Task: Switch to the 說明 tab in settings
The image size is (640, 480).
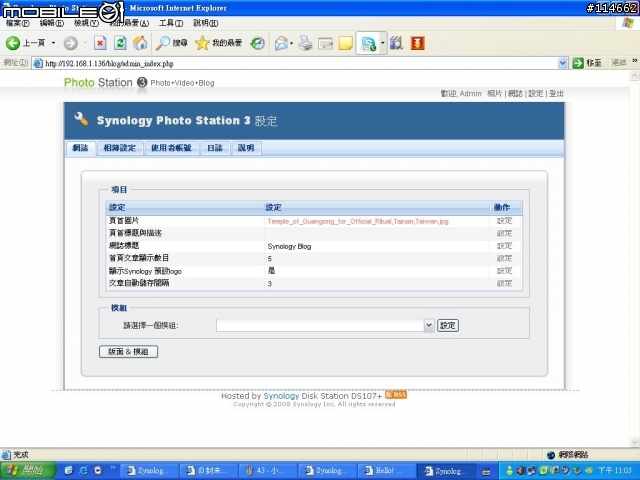Action: [x=246, y=148]
